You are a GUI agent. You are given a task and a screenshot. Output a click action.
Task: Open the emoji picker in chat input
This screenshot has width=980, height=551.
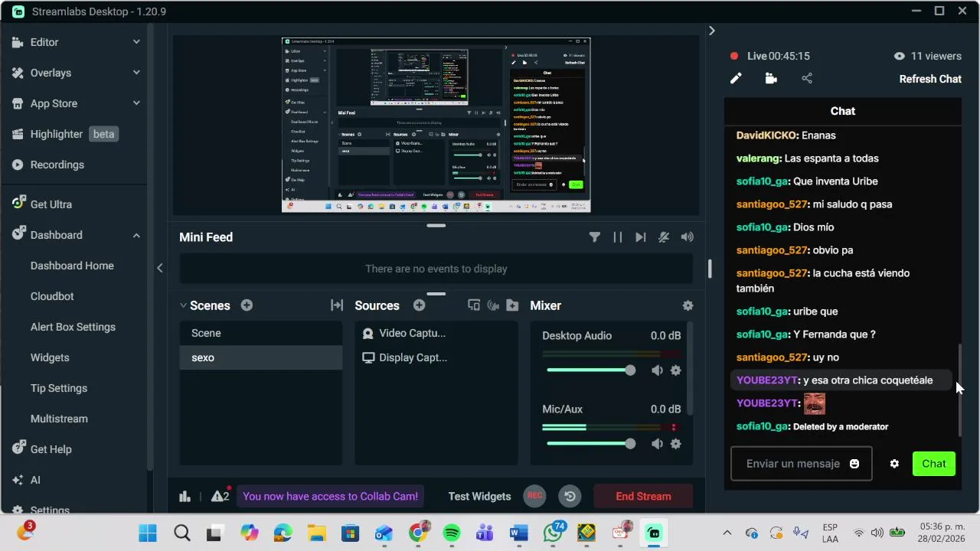(854, 464)
